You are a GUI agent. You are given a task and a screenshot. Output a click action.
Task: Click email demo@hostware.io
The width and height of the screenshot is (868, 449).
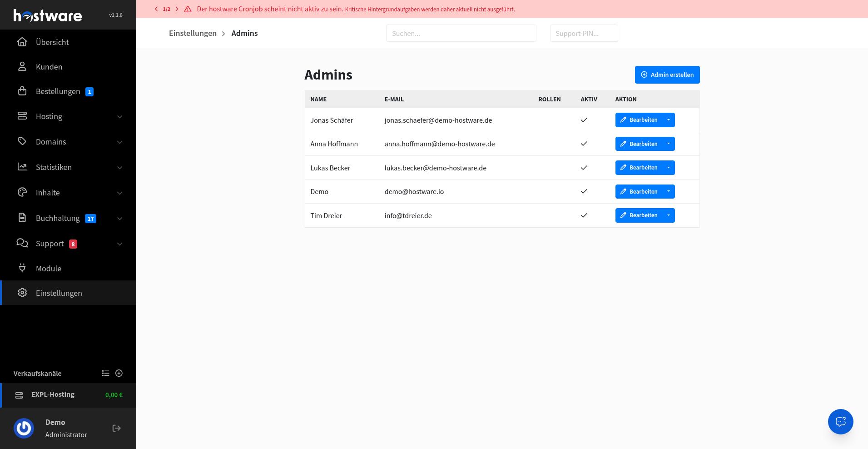coord(414,192)
